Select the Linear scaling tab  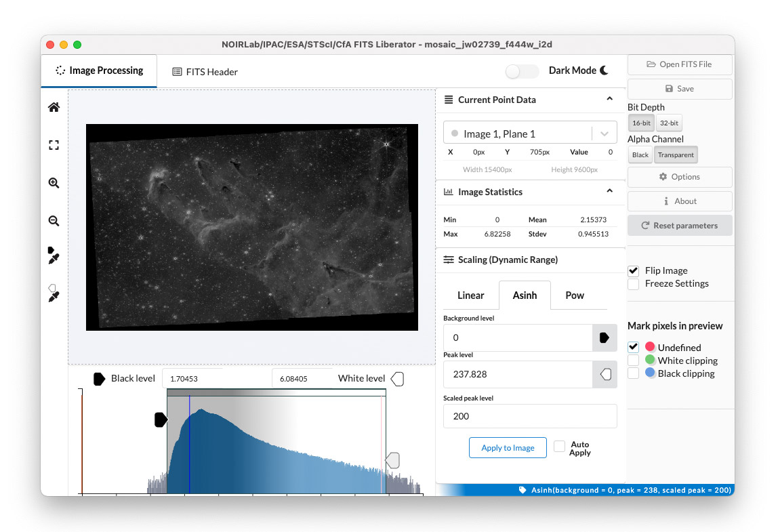470,295
